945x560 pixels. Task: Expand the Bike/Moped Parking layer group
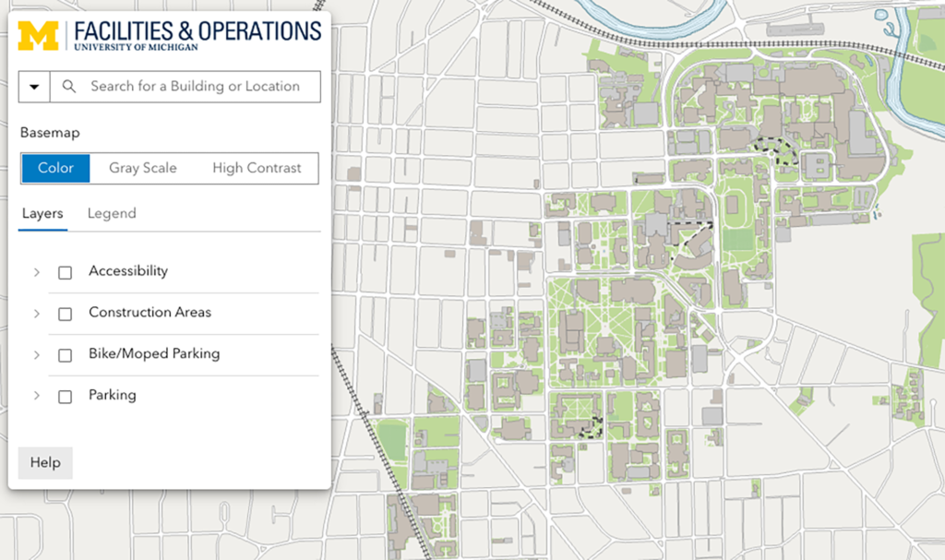[x=37, y=355]
